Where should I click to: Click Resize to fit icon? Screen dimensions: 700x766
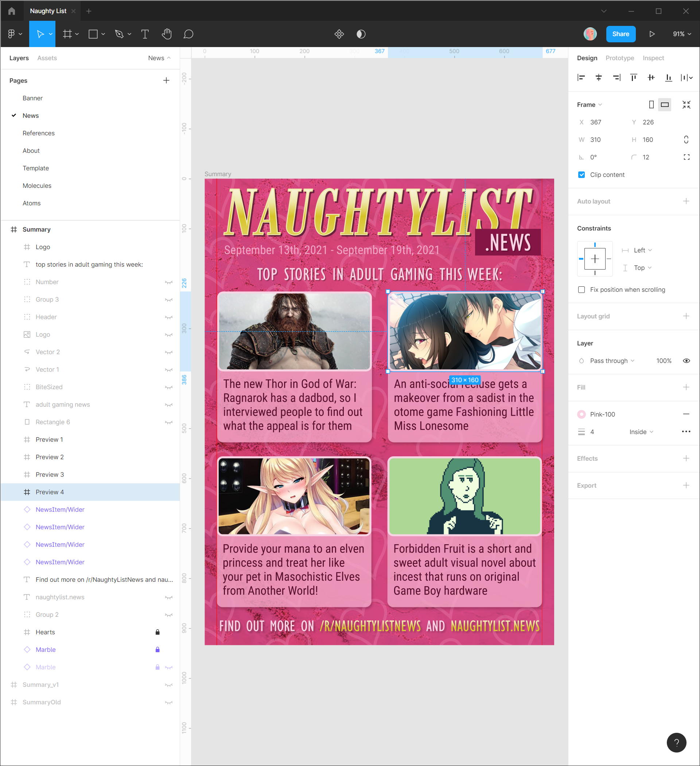686,104
